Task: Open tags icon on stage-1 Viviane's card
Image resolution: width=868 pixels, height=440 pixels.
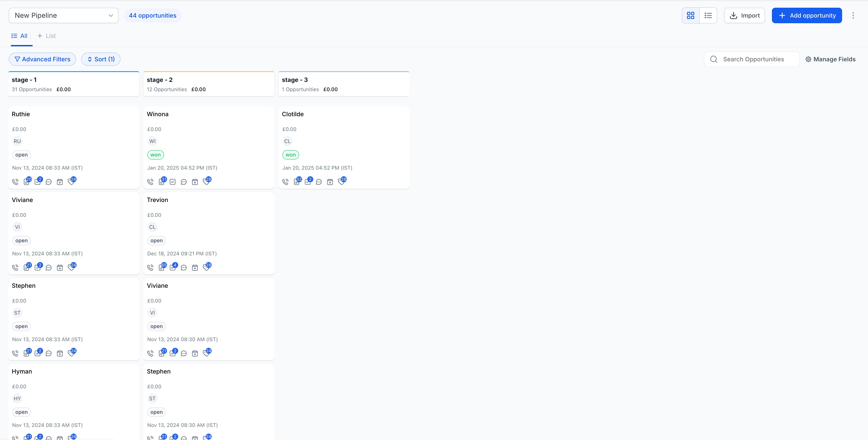Action: click(71, 268)
